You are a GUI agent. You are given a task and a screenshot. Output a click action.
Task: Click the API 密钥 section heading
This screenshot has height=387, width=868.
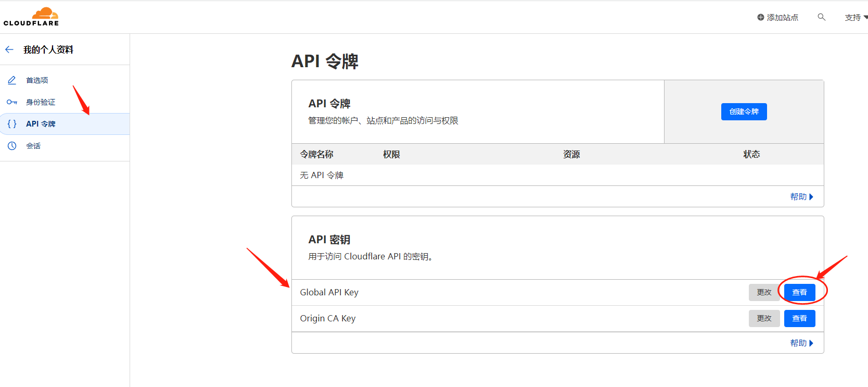[x=329, y=240]
